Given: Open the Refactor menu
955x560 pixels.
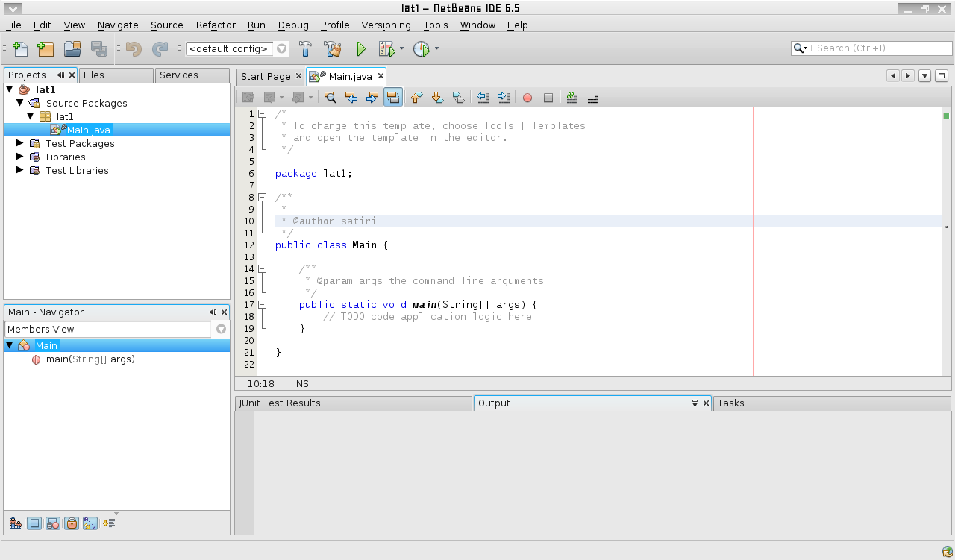Looking at the screenshot, I should (216, 25).
